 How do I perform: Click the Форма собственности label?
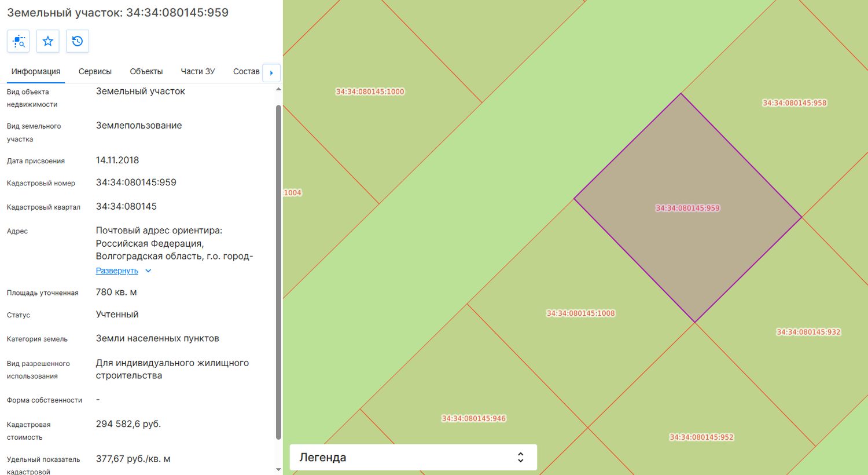45,400
